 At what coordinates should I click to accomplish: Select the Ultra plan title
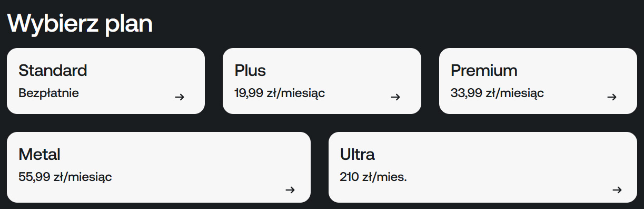(358, 154)
